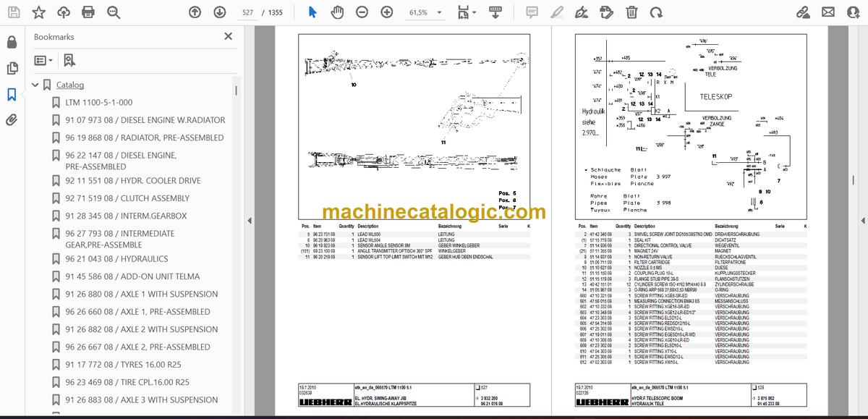The width and height of the screenshot is (868, 419).
Task: Open bookmark DIESEL ENGINE W.RADIATOR
Action: click(145, 120)
